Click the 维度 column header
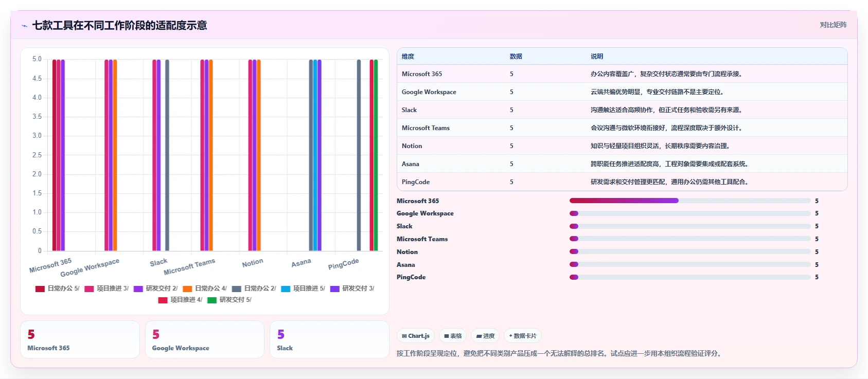This screenshot has width=868, height=379. (x=408, y=57)
